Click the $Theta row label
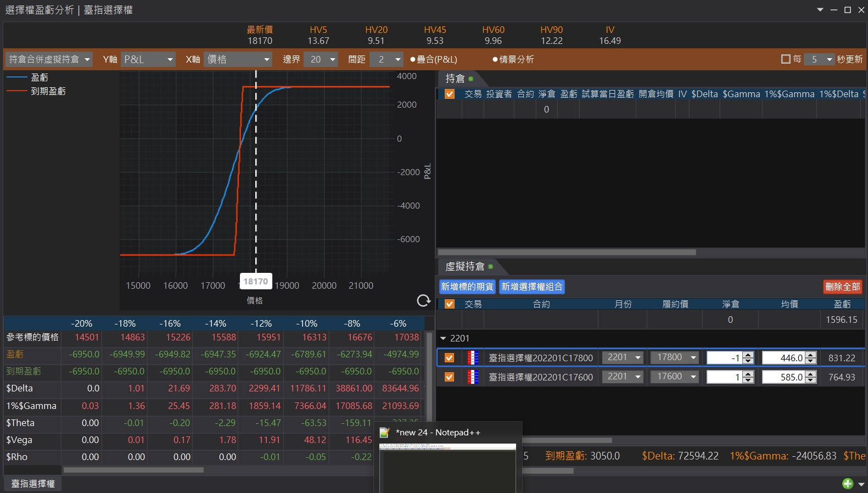The image size is (868, 493). click(20, 423)
